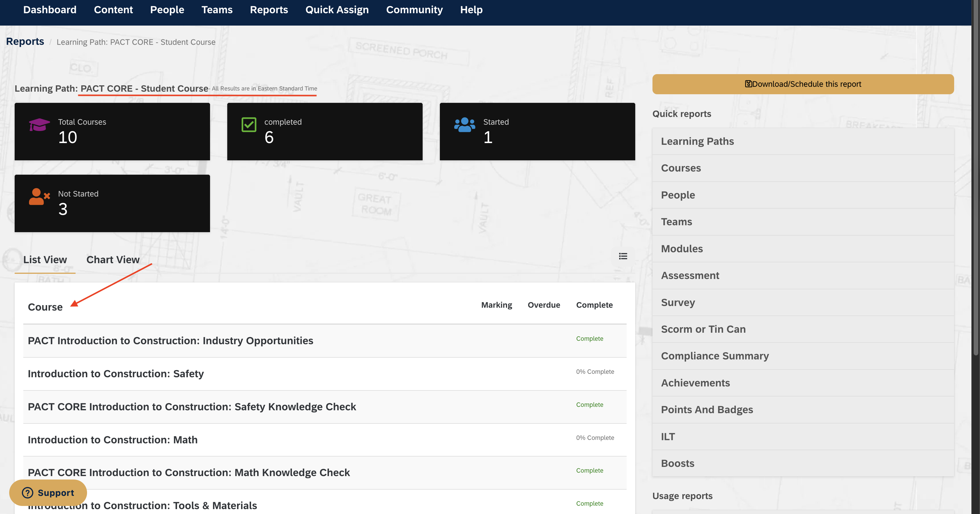The width and height of the screenshot is (980, 514).
Task: Open the Points And Badges report
Action: [706, 409]
